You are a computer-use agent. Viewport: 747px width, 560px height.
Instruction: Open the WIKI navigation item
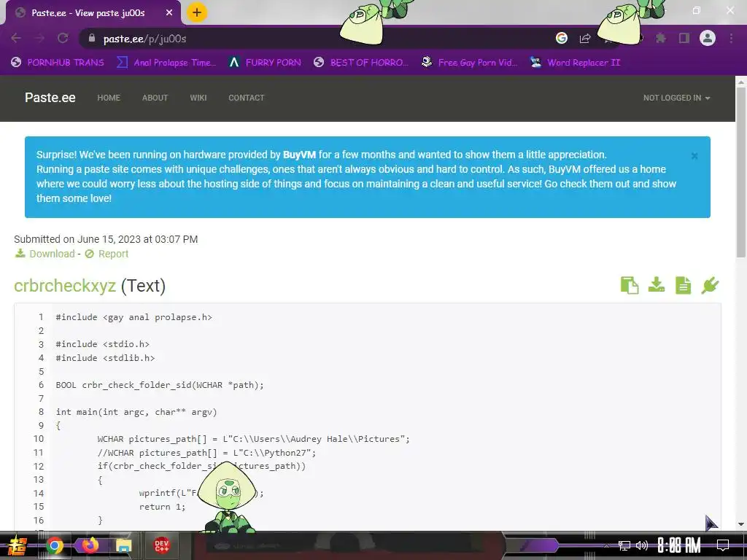[x=198, y=98]
